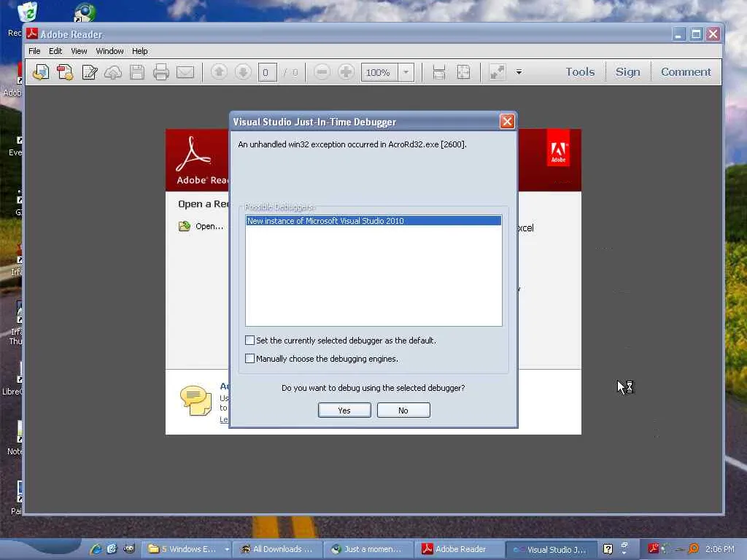Click the second quick launch icon
The width and height of the screenshot is (747, 560).
click(x=112, y=548)
